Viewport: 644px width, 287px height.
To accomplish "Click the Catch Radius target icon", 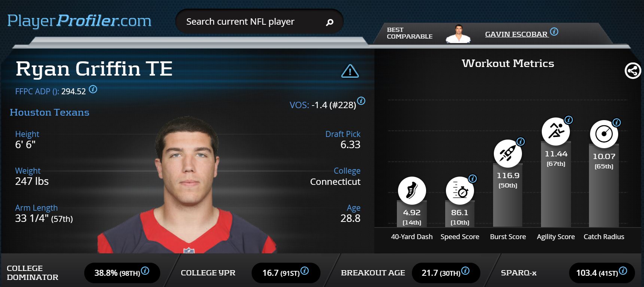I will (604, 134).
